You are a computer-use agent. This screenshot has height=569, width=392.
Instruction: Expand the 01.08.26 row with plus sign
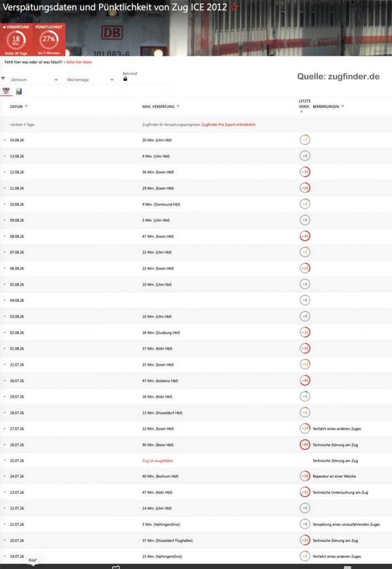click(x=4, y=348)
